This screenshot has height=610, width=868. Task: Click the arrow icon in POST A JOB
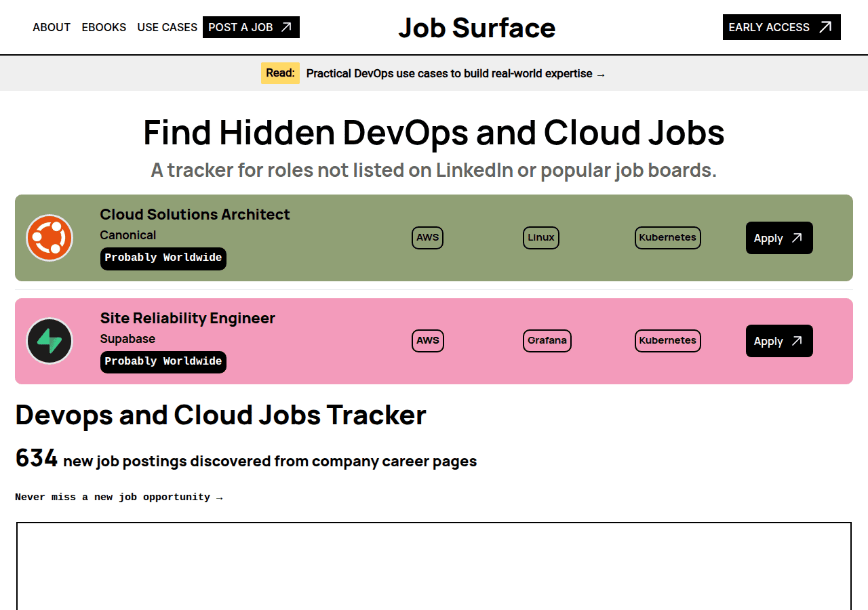(286, 27)
